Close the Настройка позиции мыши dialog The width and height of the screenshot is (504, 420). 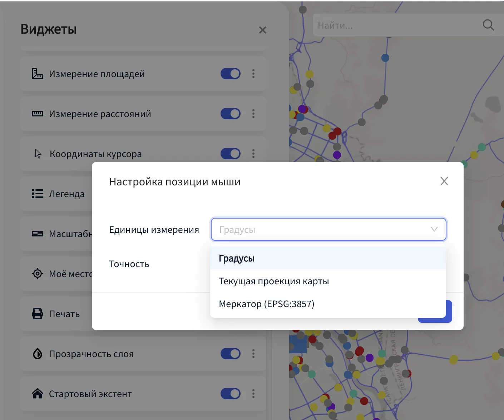click(444, 181)
